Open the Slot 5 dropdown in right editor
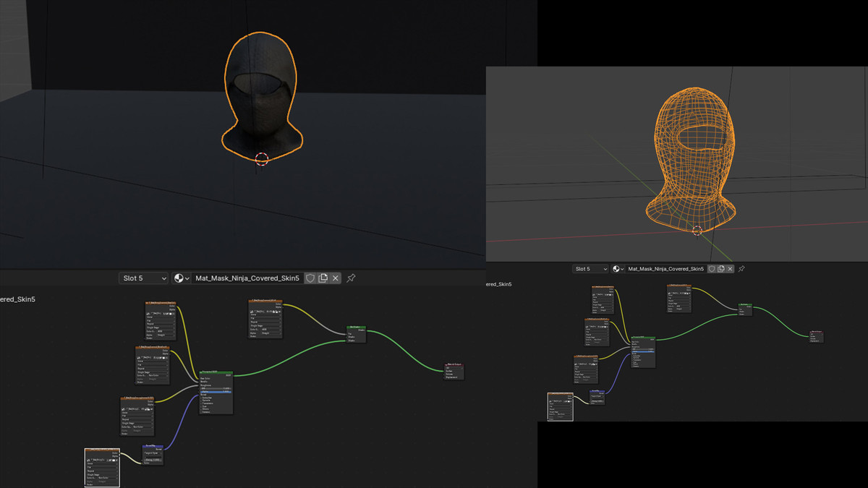The image size is (868, 488). [590, 269]
